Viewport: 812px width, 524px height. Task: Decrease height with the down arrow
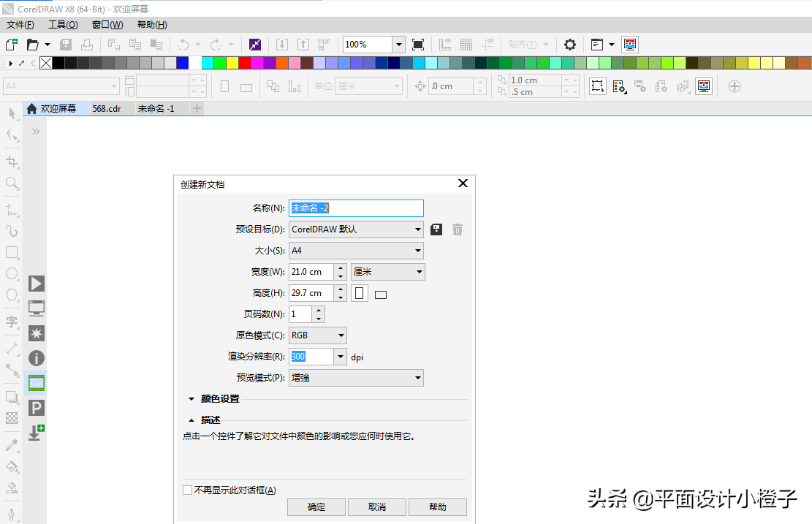pos(341,297)
